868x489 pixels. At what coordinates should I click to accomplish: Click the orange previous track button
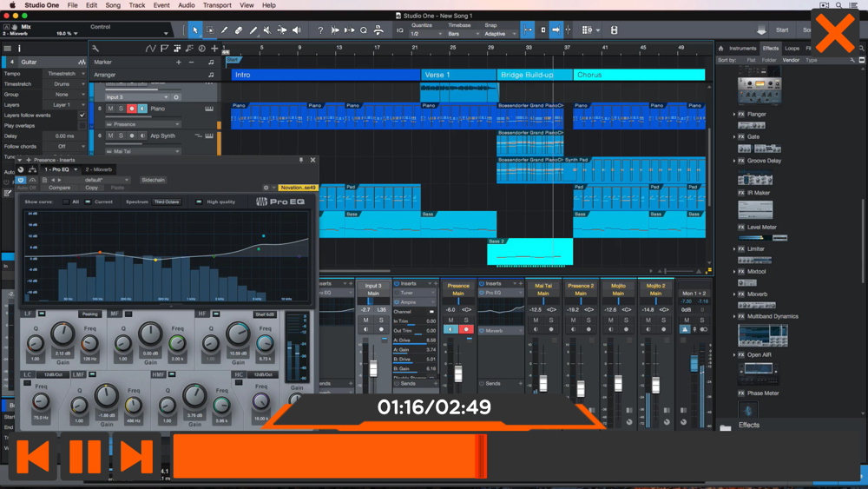pyautogui.click(x=33, y=456)
